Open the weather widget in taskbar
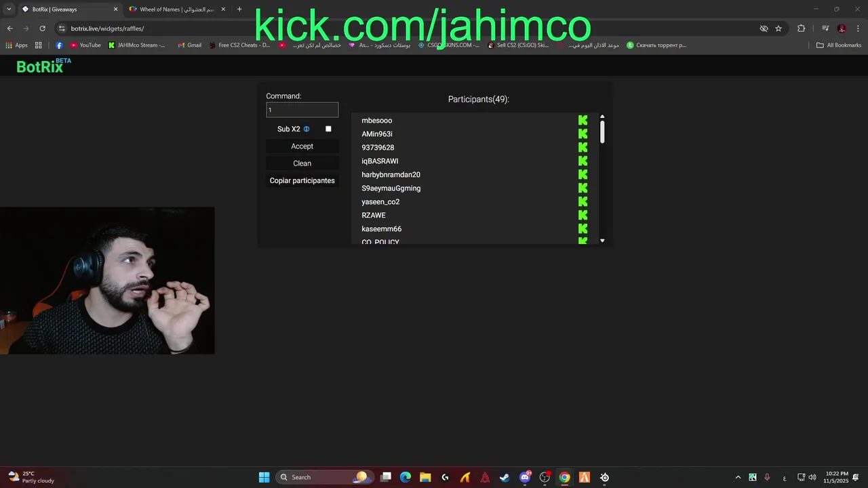This screenshot has width=868, height=488. pyautogui.click(x=31, y=477)
